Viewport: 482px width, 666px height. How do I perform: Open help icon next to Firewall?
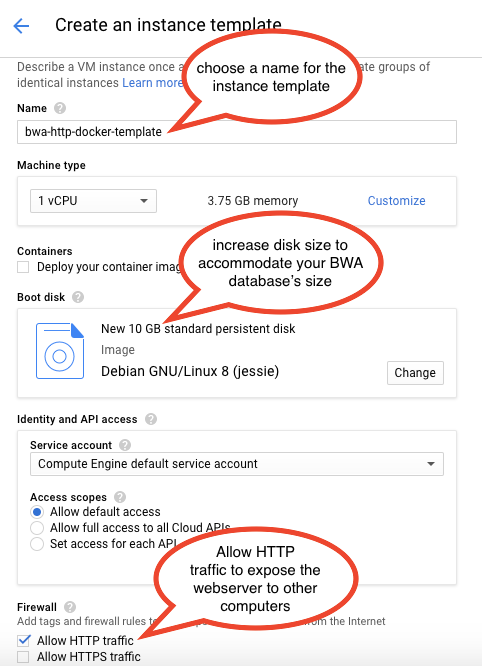(70, 607)
